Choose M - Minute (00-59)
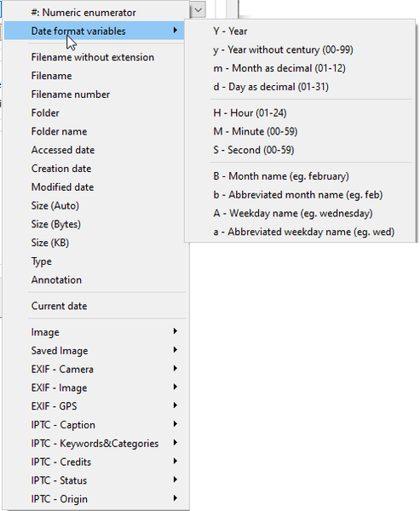 301,131
